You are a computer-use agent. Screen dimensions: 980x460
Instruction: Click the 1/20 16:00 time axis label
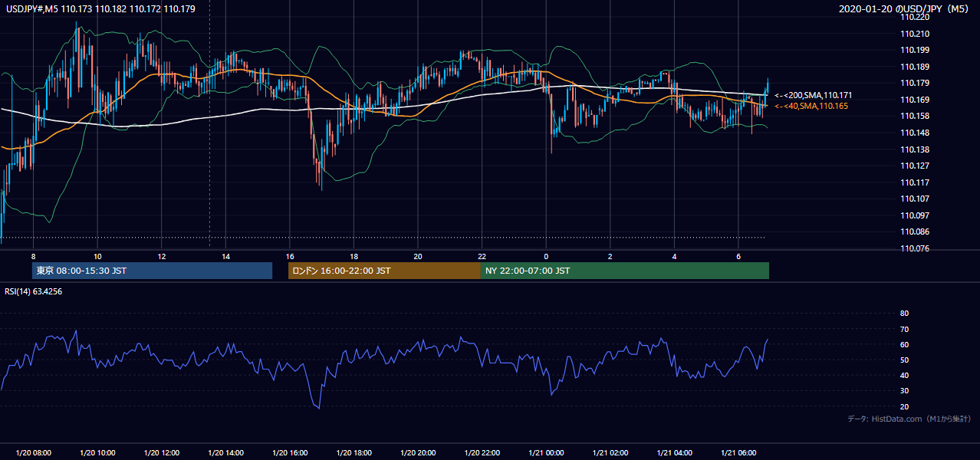pyautogui.click(x=289, y=453)
